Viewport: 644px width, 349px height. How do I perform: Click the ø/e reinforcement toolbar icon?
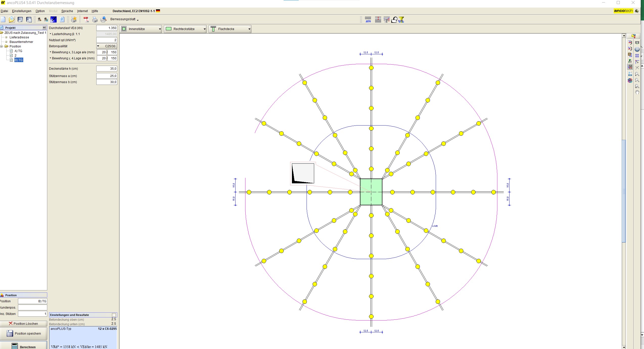tap(368, 19)
